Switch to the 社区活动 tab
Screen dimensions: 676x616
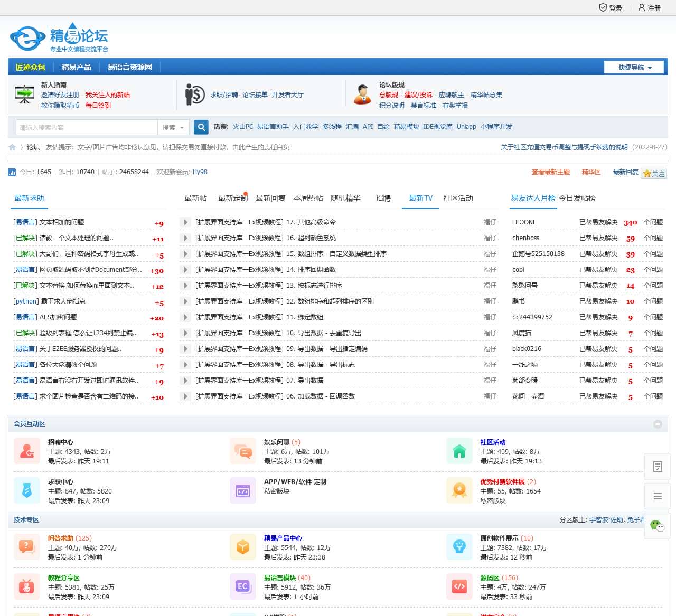458,198
